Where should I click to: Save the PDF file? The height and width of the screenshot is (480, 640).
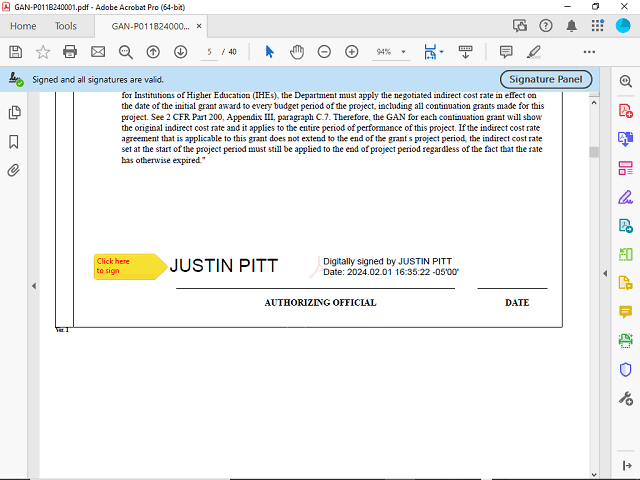click(x=15, y=51)
